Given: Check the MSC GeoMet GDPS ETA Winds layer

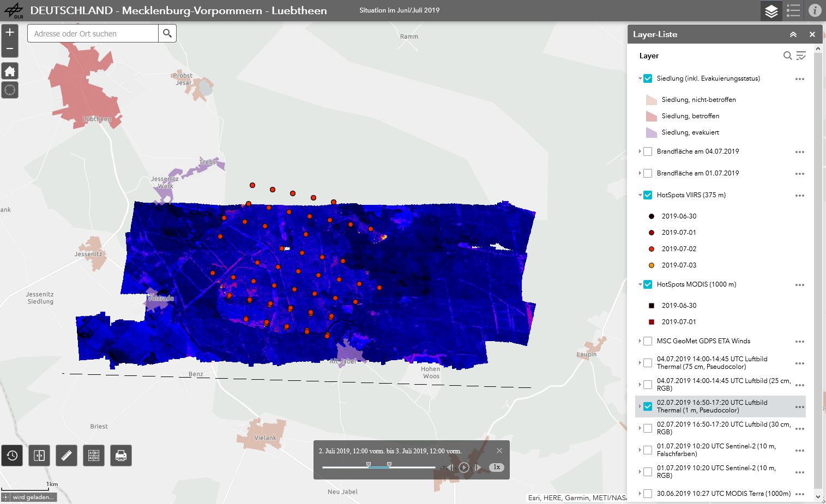Looking at the screenshot, I should pyautogui.click(x=648, y=341).
